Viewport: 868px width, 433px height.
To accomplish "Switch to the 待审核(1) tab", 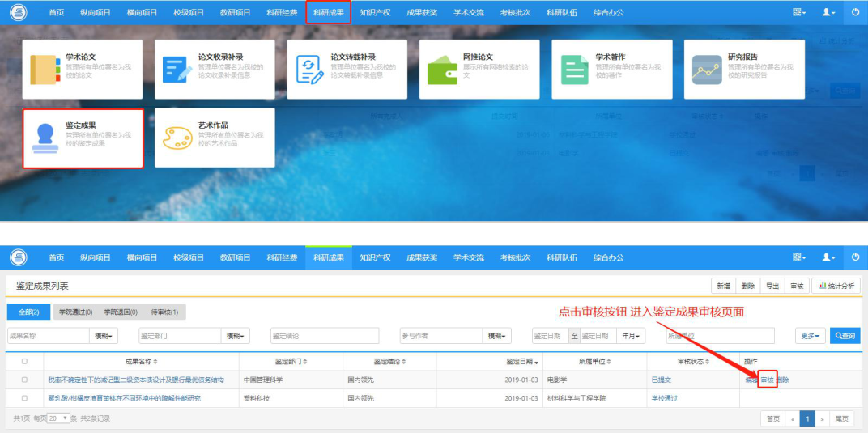I will pos(164,312).
